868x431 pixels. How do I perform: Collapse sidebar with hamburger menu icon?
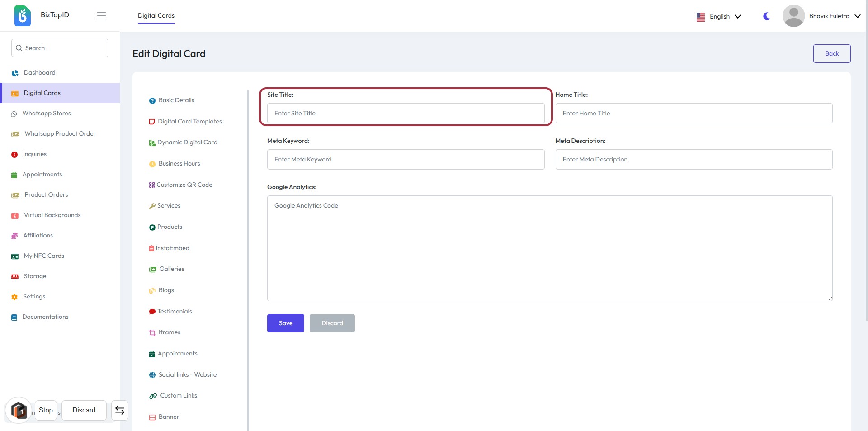[x=101, y=16]
